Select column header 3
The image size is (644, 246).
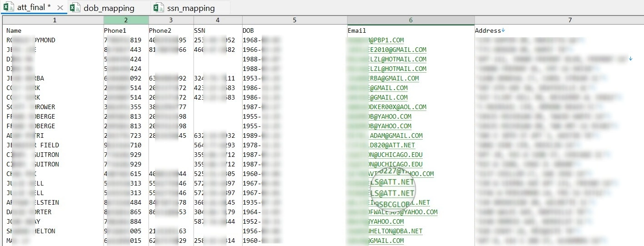pyautogui.click(x=171, y=20)
